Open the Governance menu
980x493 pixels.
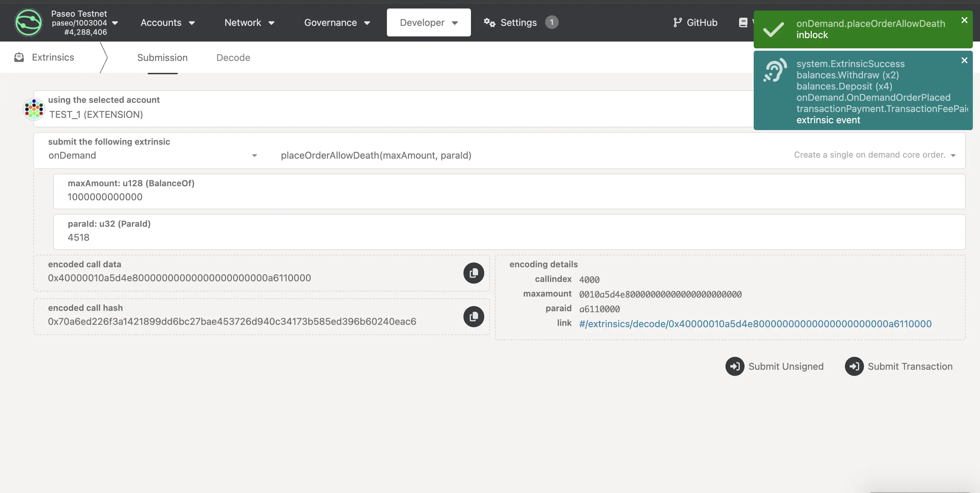point(337,22)
